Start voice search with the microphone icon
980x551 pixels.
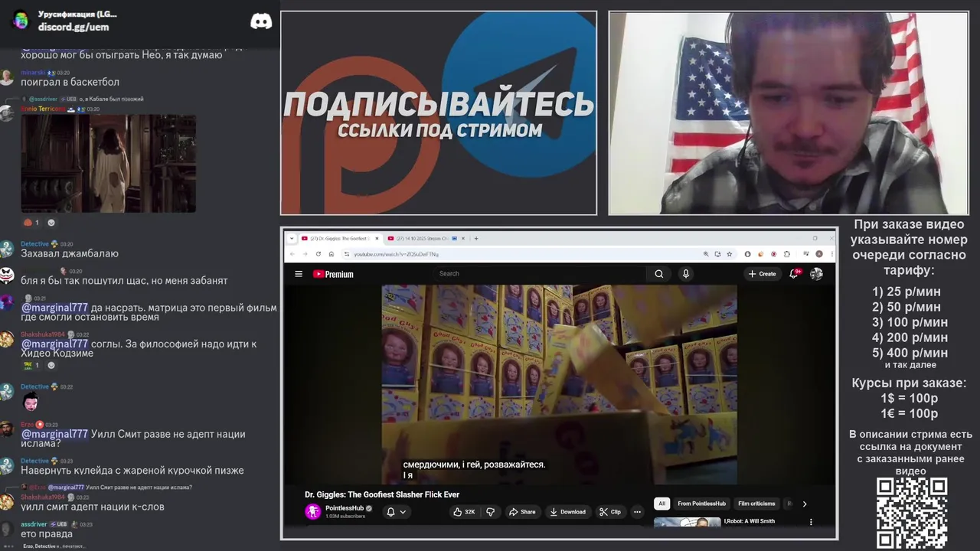(x=686, y=274)
